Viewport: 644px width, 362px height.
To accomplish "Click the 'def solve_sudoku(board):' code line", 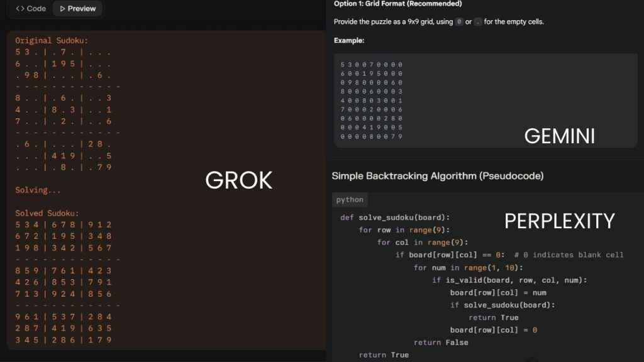I will (x=389, y=217).
